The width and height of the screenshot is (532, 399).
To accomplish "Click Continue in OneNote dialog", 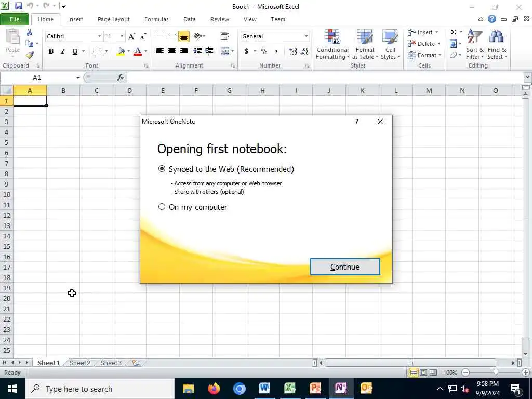I will click(x=345, y=267).
